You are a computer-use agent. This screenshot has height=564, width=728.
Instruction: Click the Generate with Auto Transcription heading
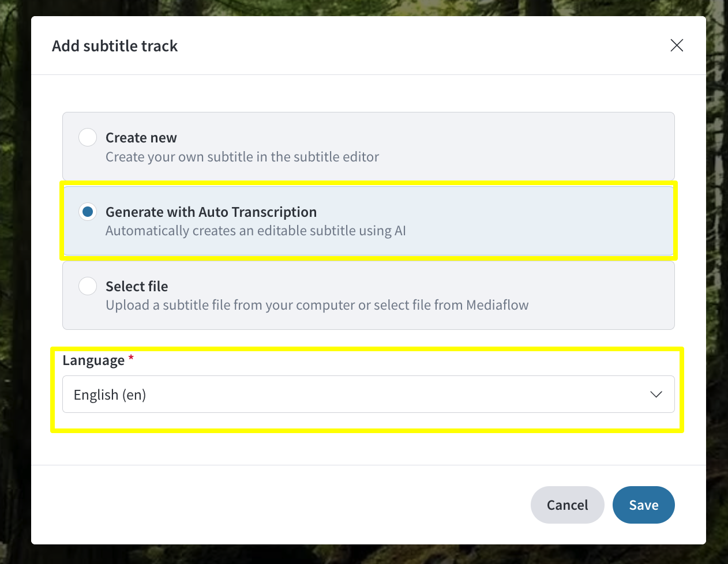(211, 212)
